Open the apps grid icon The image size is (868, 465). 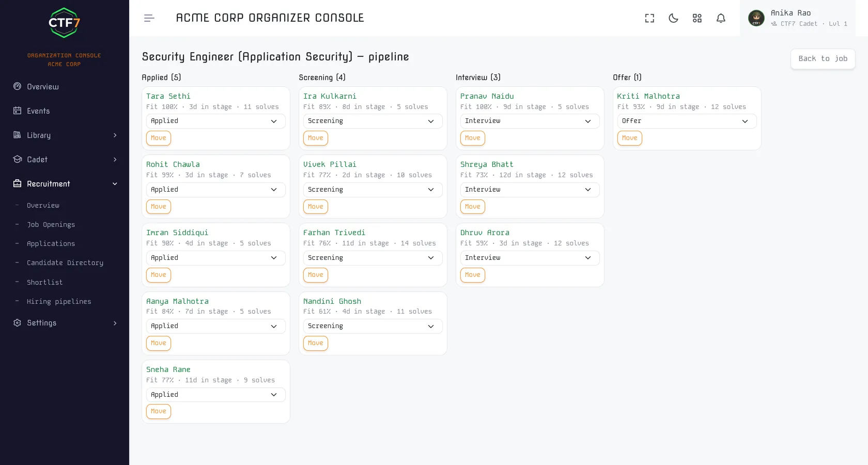click(x=697, y=18)
